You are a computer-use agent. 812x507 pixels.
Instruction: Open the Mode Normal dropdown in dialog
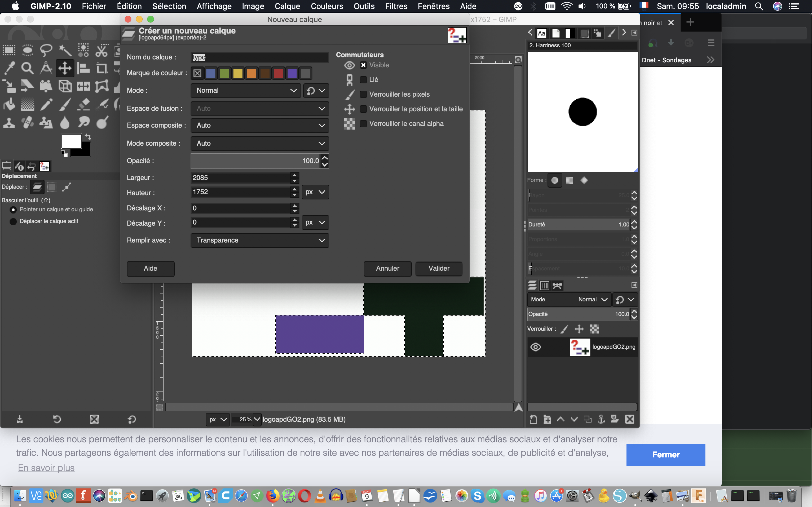[245, 90]
